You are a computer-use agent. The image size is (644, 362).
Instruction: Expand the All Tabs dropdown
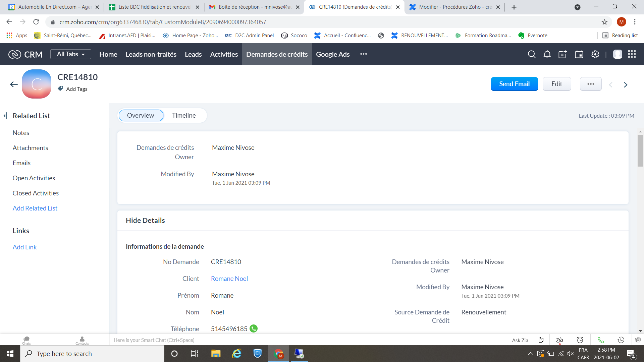point(71,54)
